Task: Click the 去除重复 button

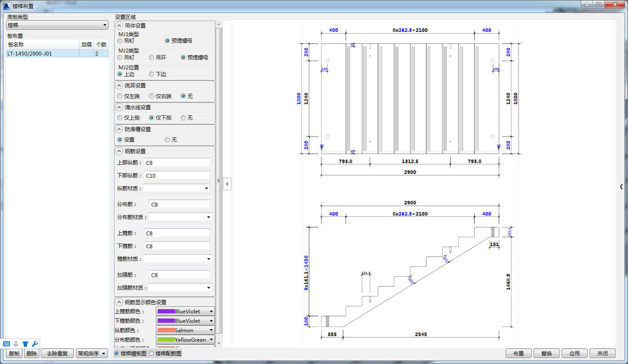Action: 57,354
